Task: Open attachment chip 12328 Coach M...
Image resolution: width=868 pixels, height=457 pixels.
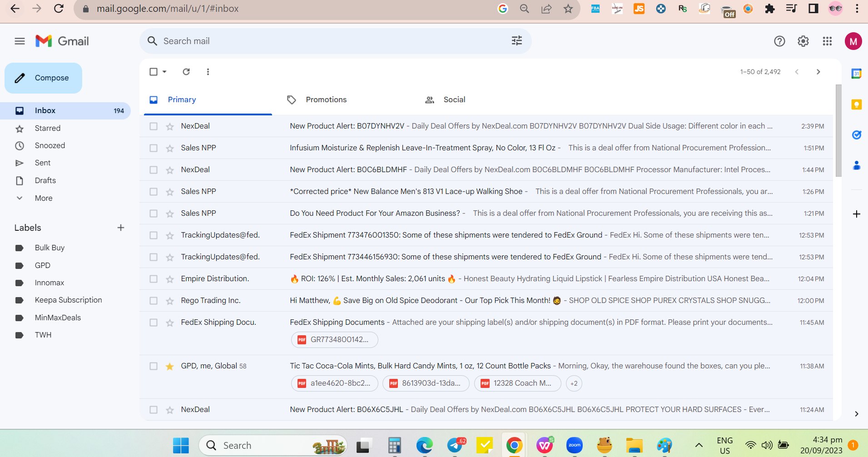Action: pyautogui.click(x=517, y=383)
